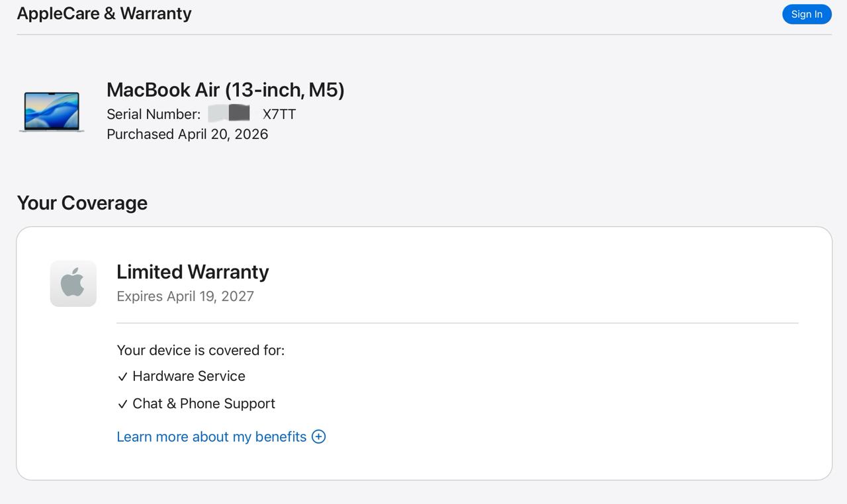This screenshot has height=504, width=847.
Task: Click the Expires April 19, 2027 text
Action: pos(185,296)
